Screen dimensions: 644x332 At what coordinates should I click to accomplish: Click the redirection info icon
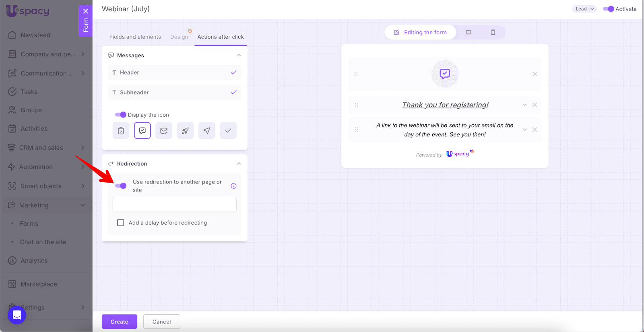pyautogui.click(x=233, y=186)
